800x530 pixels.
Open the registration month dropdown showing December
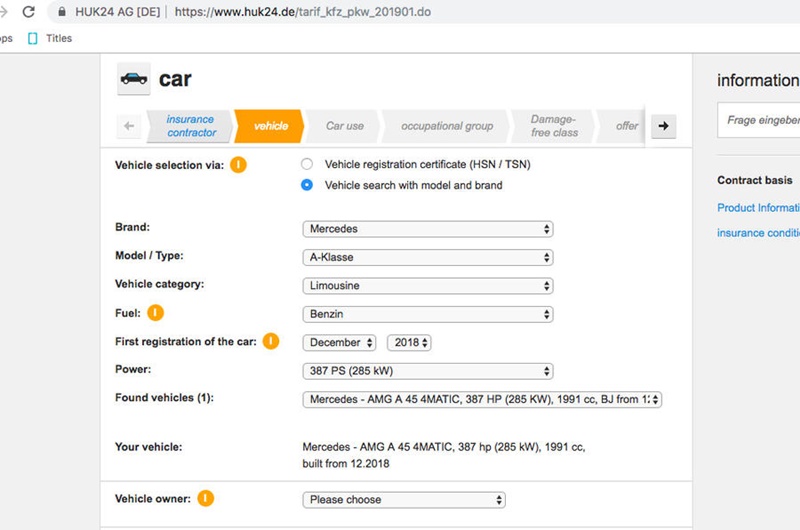point(340,343)
